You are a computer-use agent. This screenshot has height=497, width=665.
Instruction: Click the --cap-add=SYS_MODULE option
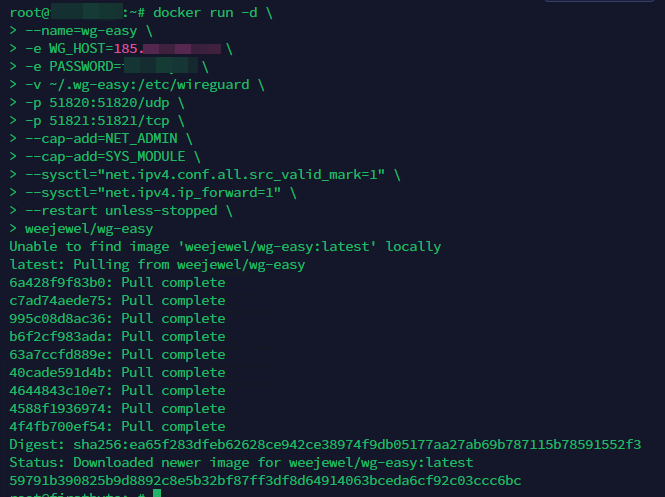point(105,156)
